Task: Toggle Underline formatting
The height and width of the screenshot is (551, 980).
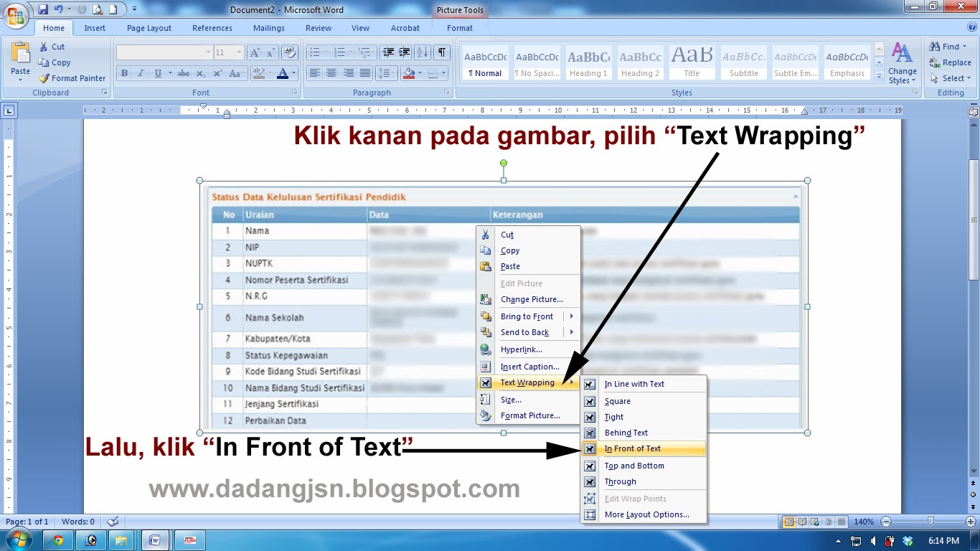Action: pos(157,73)
